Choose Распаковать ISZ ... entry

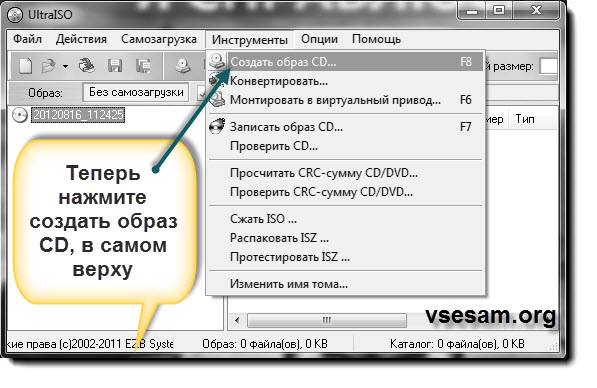point(346,238)
